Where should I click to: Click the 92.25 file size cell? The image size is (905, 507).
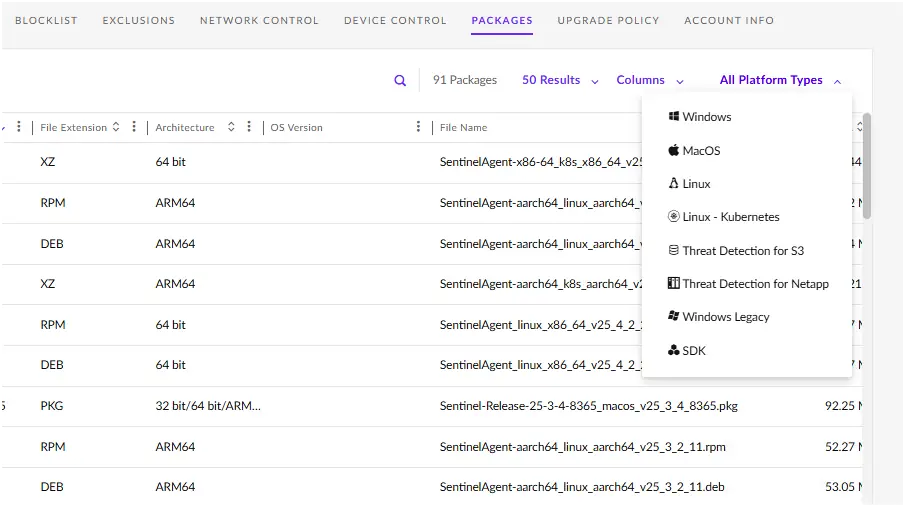[x=843, y=406]
